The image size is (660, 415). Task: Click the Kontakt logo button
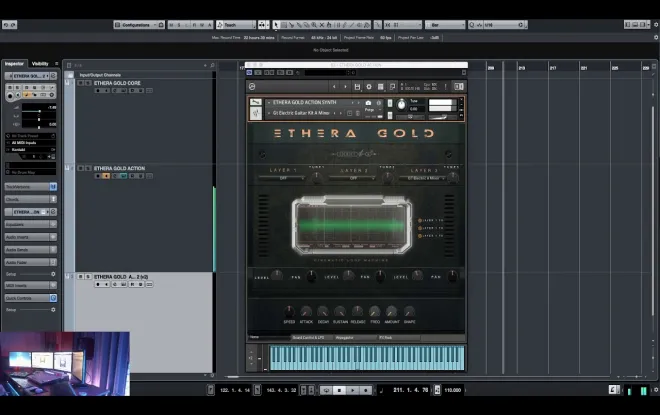click(252, 87)
